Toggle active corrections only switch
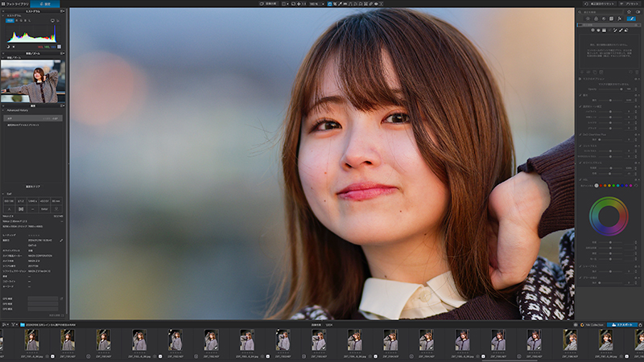 point(638,12)
